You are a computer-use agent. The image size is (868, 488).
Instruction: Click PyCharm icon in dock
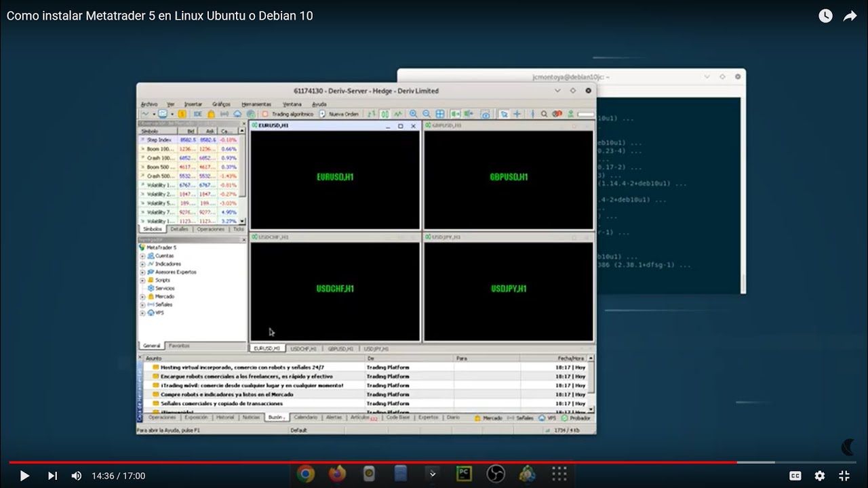click(464, 474)
